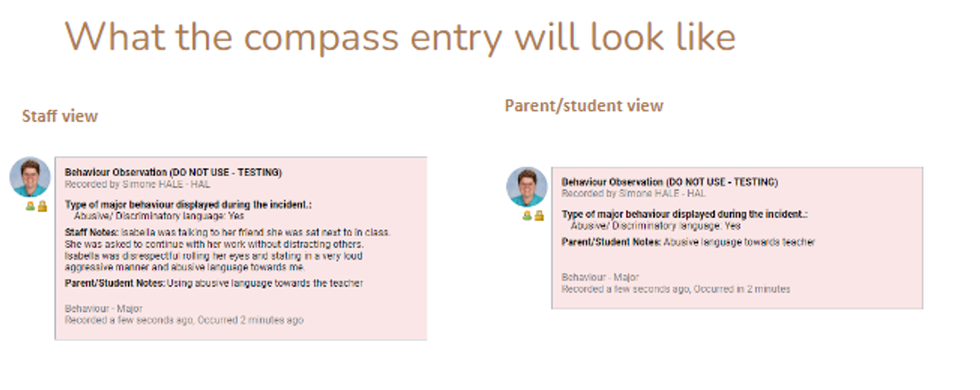This screenshot has height=390, width=980.
Task: Click 'Recorded by Simone HALE - HAL' in Parent/student view
Action: pos(631,193)
